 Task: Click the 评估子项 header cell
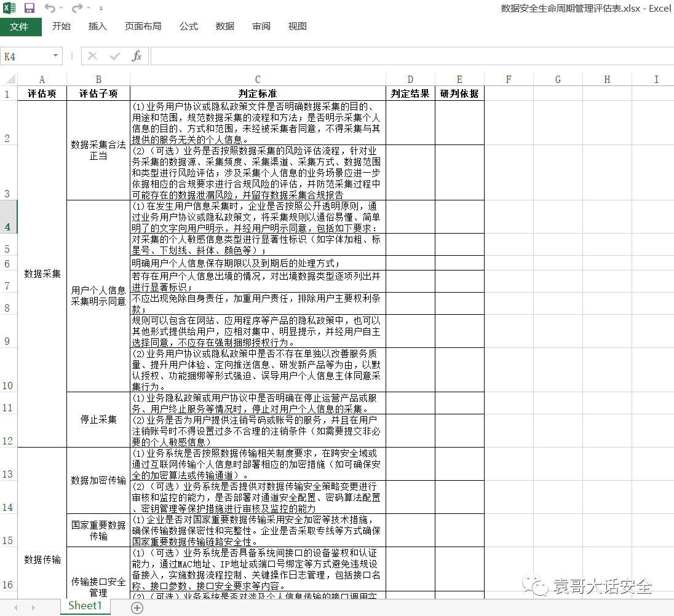click(x=98, y=93)
